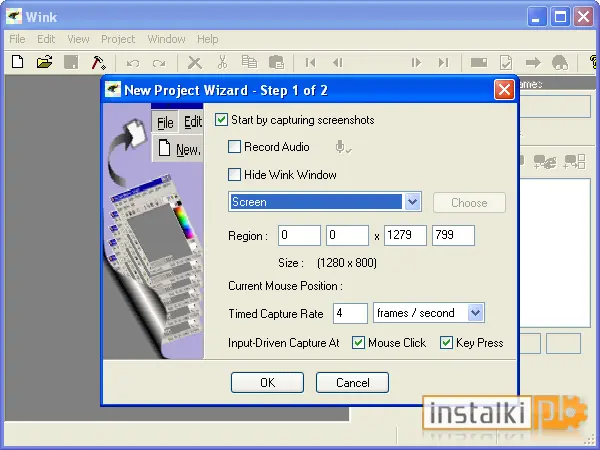Click the Cut scissors toolbar icon
Screen dimensions: 600x450
tap(222, 62)
